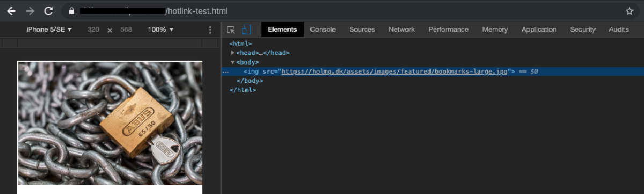Select the img tag name in Elements
644x194 pixels.
pos(253,71)
